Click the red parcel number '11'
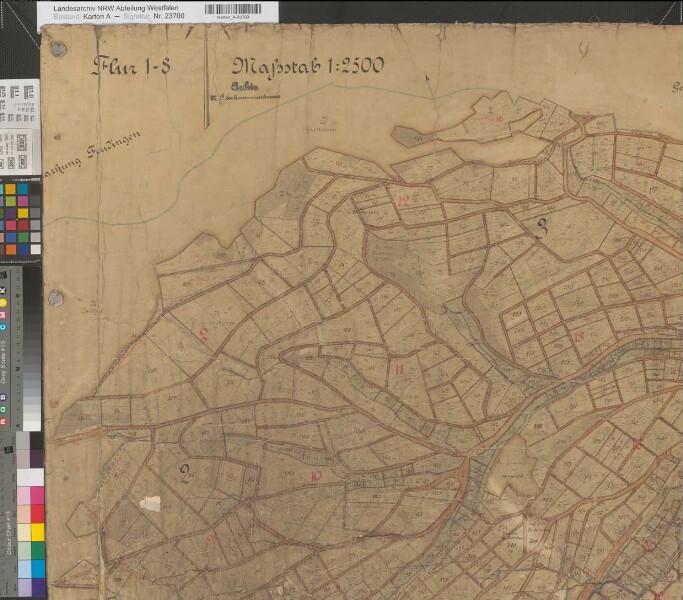 (399, 369)
